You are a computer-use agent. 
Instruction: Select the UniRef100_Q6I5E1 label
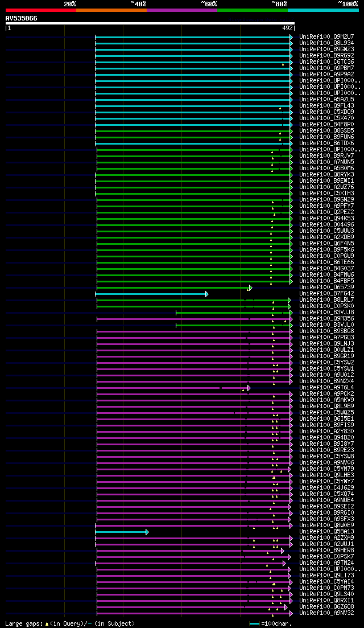click(326, 419)
